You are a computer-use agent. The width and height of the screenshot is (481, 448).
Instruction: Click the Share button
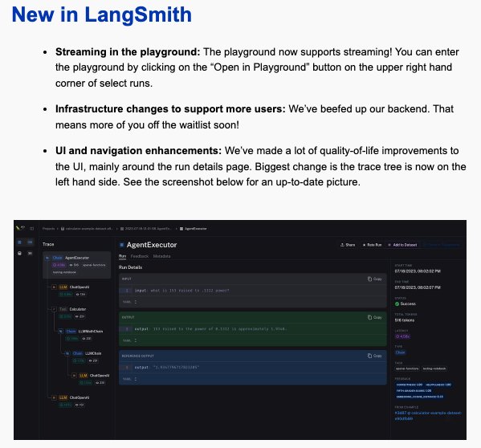pos(348,245)
